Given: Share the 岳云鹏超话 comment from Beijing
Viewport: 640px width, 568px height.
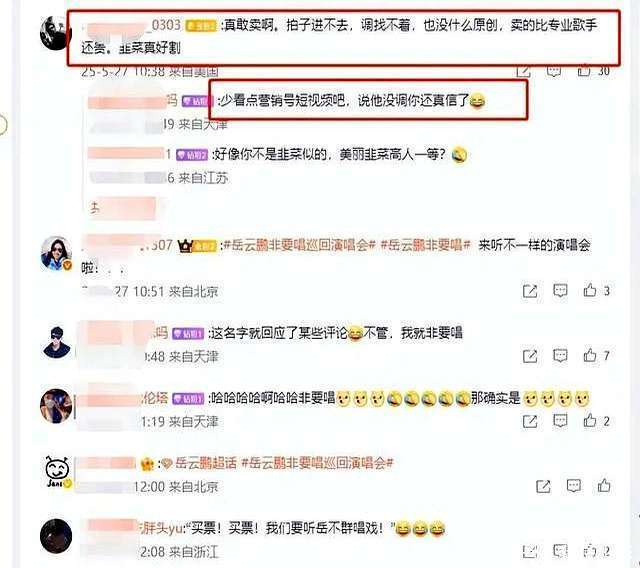Looking at the screenshot, I should point(543,486).
